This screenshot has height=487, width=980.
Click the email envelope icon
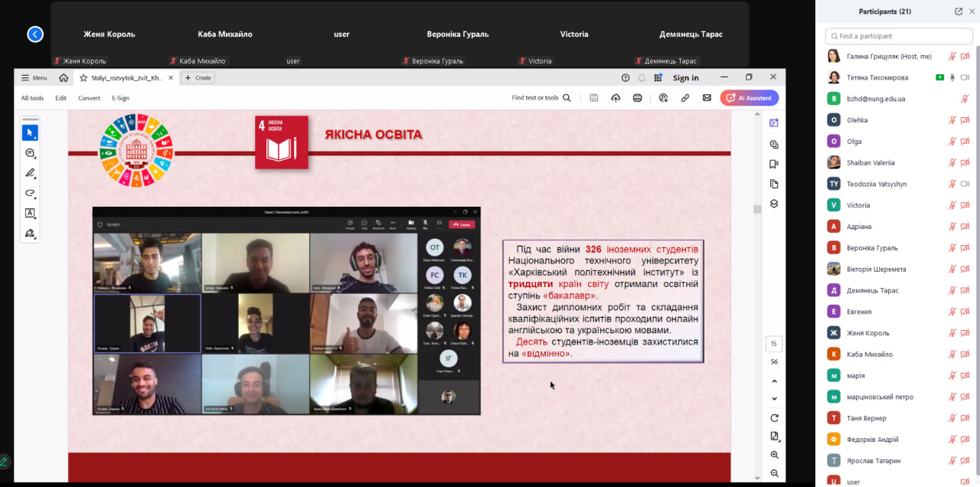click(707, 98)
